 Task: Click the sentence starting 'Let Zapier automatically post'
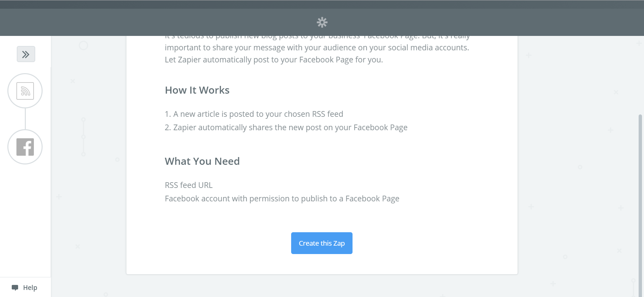coord(274,60)
